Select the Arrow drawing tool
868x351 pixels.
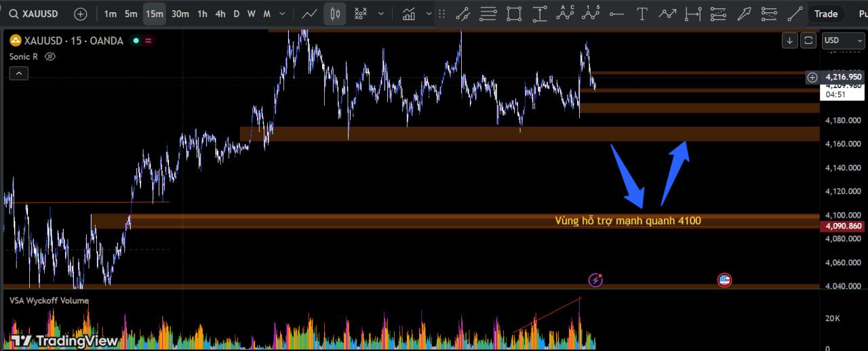(744, 14)
